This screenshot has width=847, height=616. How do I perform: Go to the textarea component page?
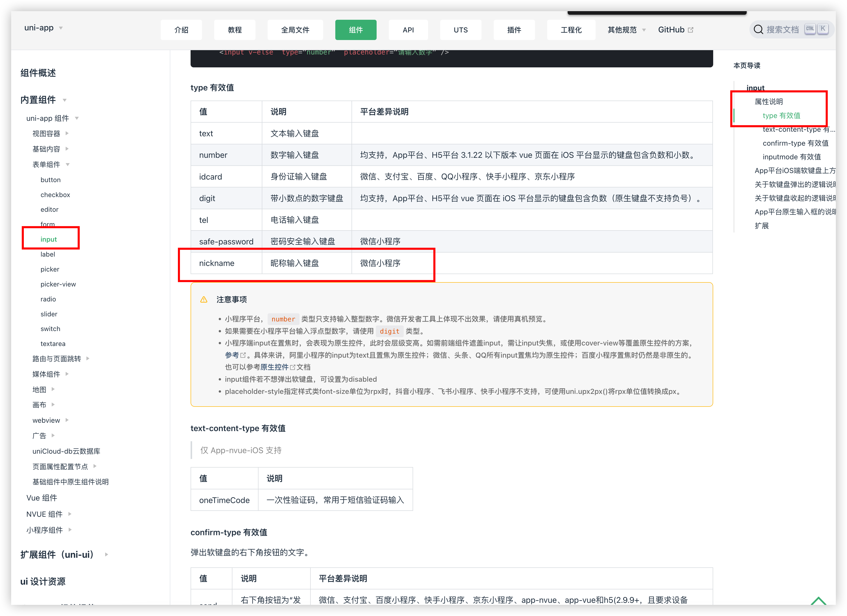(x=53, y=343)
